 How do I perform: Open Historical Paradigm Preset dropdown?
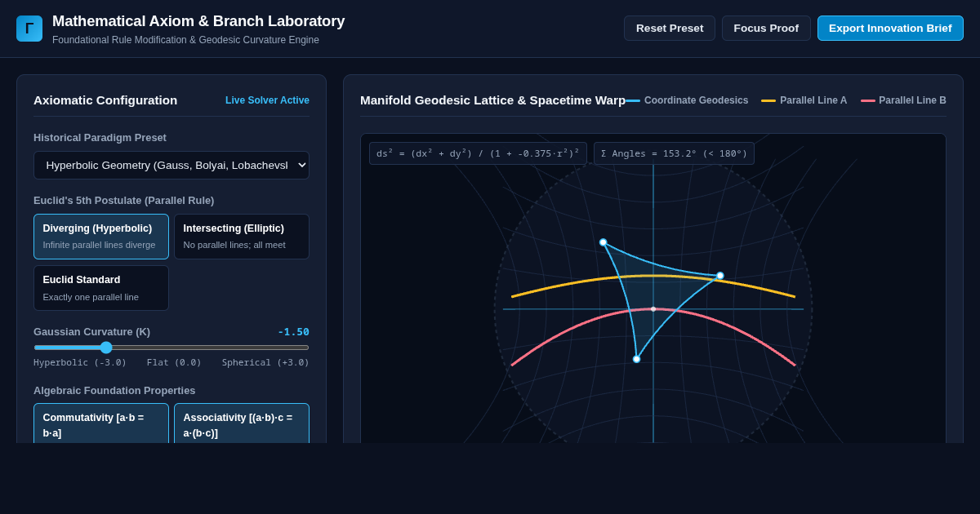171,165
